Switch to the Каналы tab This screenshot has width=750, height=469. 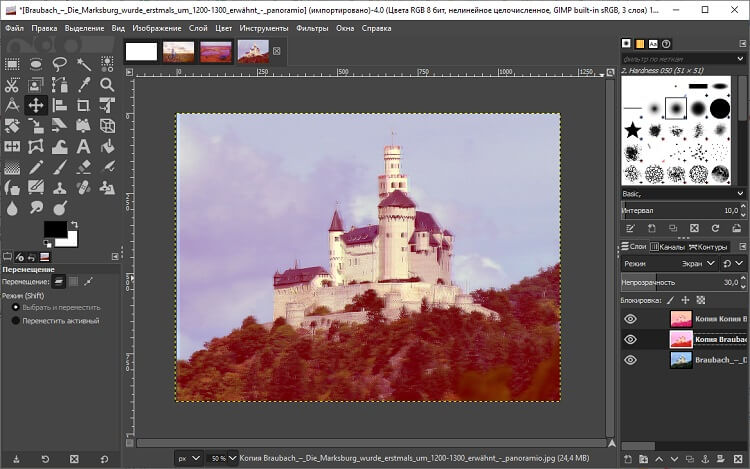[669, 246]
